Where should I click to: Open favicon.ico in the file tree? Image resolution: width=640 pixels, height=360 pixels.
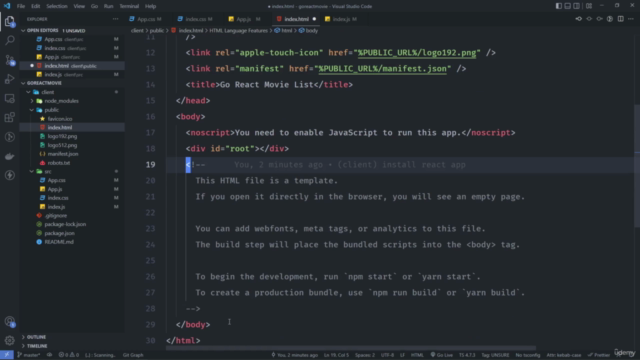click(x=60, y=119)
